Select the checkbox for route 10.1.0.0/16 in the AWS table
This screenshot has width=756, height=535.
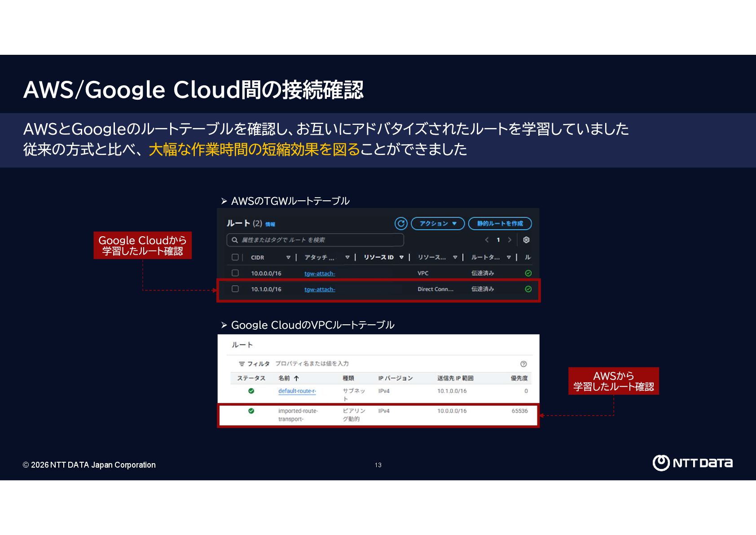[235, 289]
